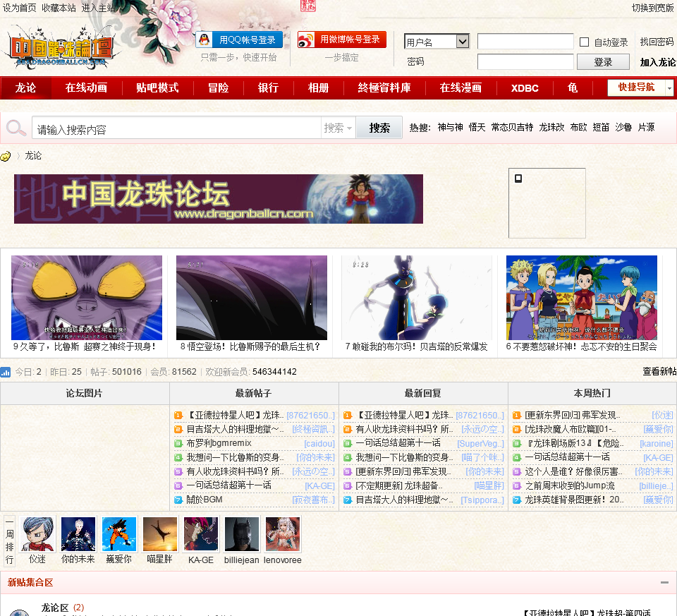Click the 查看新帖 link
The width and height of the screenshot is (677, 616).
click(x=659, y=371)
